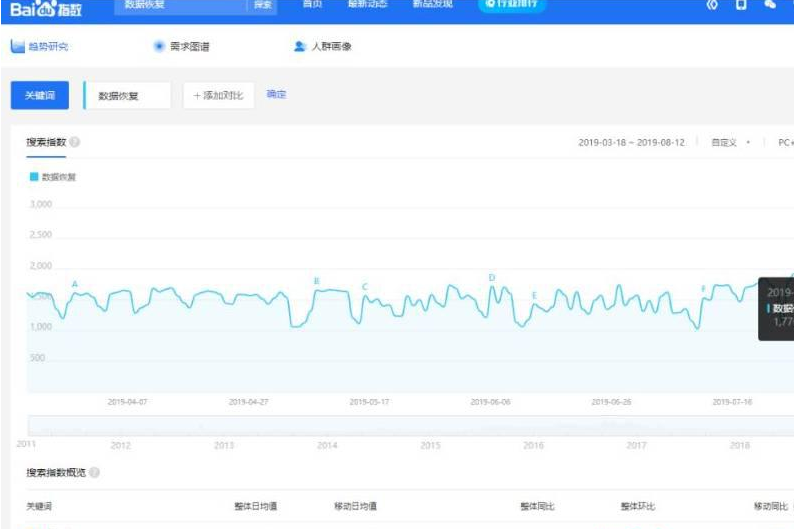Expand the PC source dropdown
794x529 pixels.
click(785, 143)
